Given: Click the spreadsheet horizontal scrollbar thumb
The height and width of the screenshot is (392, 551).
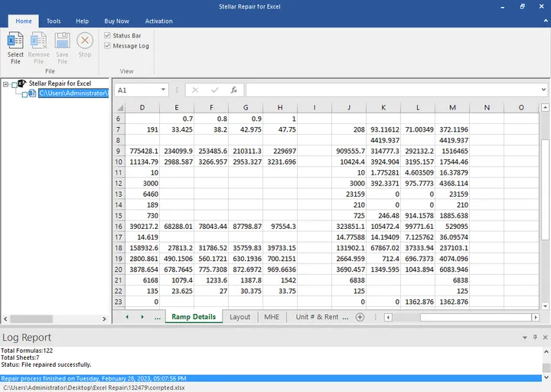Looking at the screenshot, I should 476,318.
